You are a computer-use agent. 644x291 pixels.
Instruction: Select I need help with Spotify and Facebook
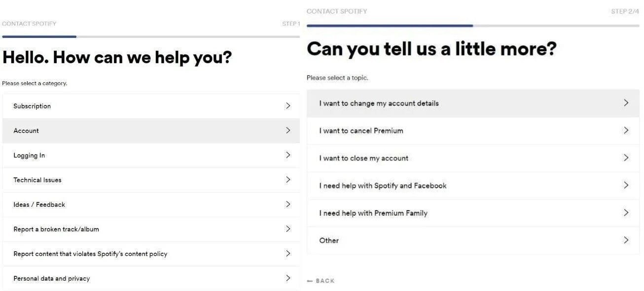click(x=383, y=186)
